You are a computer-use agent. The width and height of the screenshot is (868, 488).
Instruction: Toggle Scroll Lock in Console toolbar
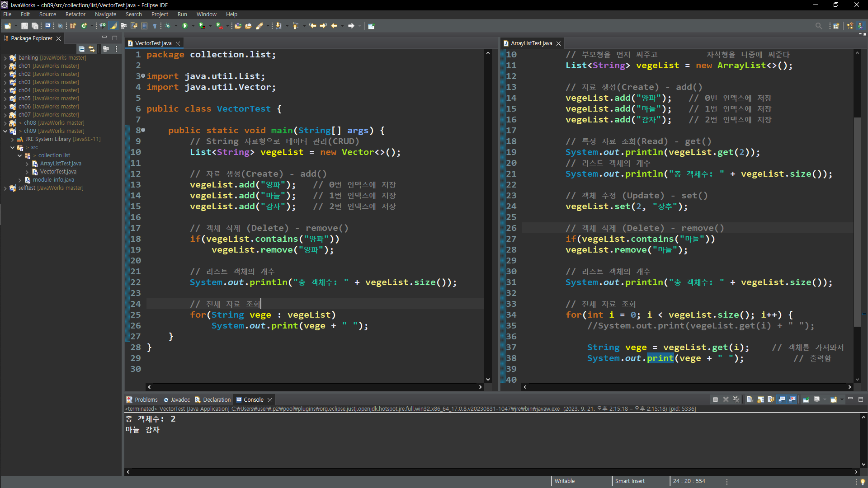click(760, 399)
